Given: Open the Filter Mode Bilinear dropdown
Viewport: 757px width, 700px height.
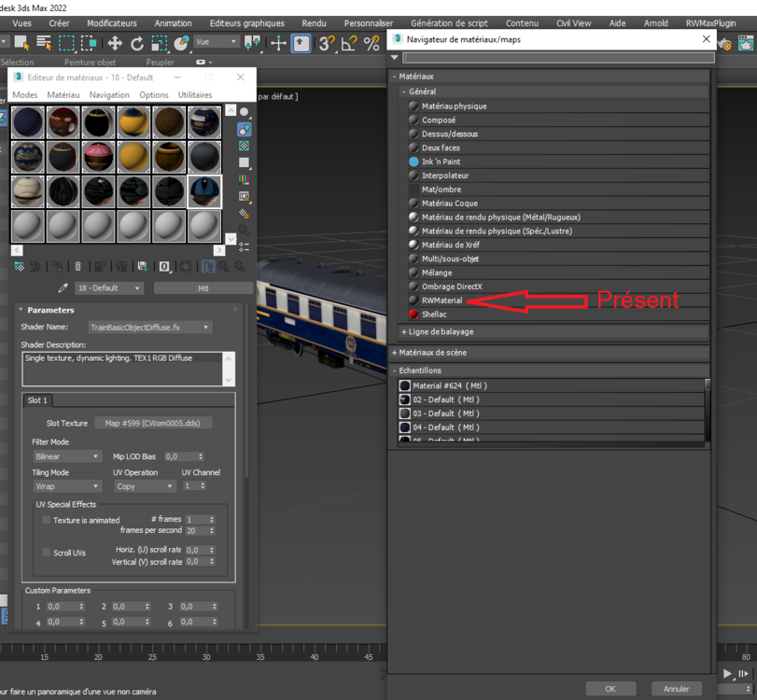Looking at the screenshot, I should click(x=67, y=456).
